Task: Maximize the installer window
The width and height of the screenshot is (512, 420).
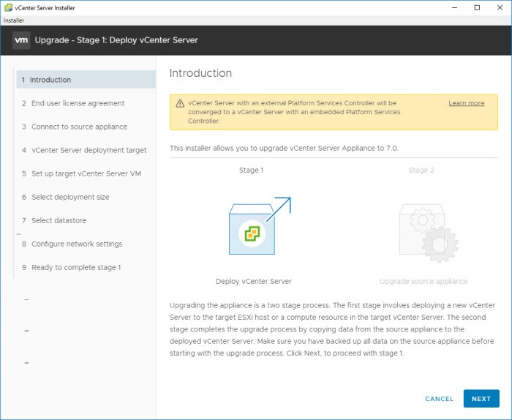Action: pyautogui.click(x=477, y=7)
